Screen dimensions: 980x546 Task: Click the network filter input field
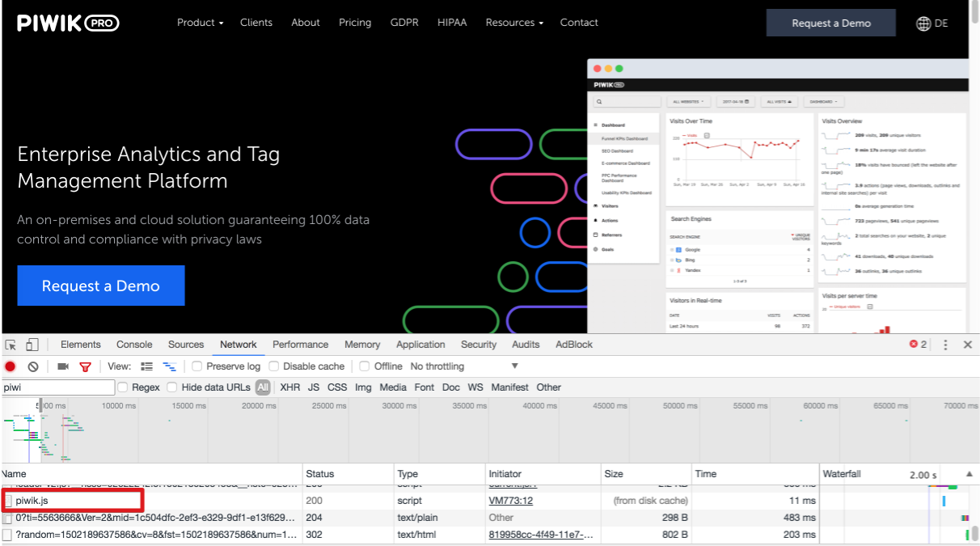click(58, 387)
